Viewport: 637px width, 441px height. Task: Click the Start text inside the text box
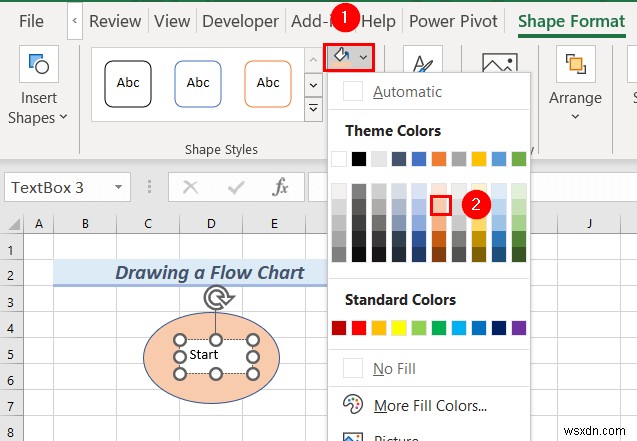click(x=204, y=355)
